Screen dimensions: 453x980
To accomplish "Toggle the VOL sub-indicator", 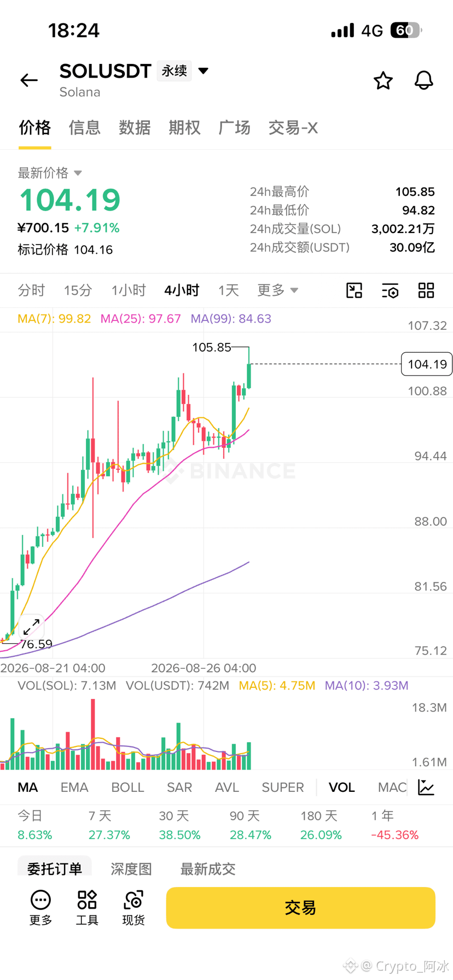I will coord(341,787).
